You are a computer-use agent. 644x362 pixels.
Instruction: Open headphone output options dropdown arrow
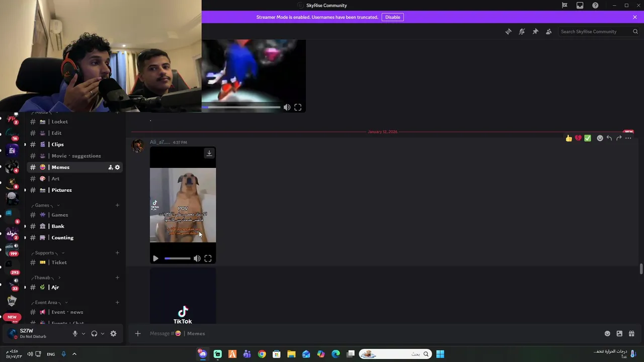tap(102, 333)
